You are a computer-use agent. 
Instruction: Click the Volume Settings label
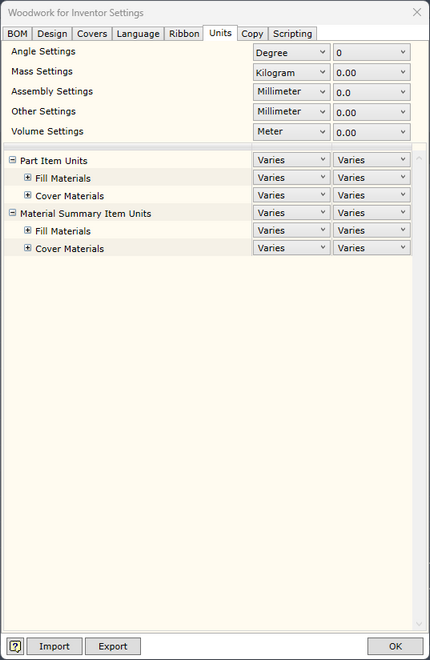(x=47, y=131)
